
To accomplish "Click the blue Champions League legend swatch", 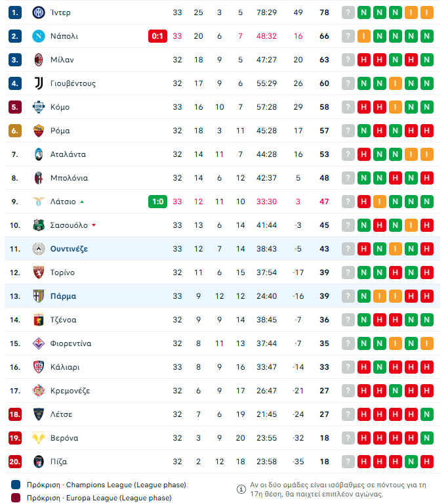I will pos(16,485).
